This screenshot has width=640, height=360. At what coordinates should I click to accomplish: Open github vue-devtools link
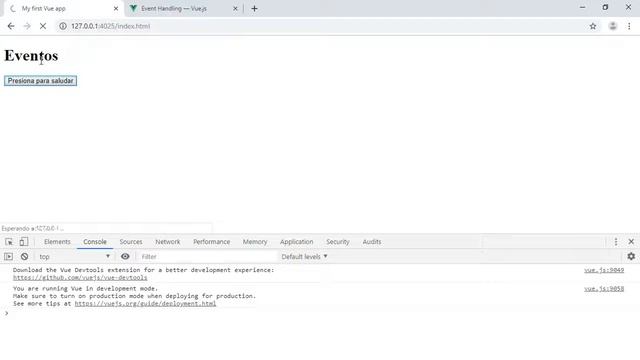80,278
